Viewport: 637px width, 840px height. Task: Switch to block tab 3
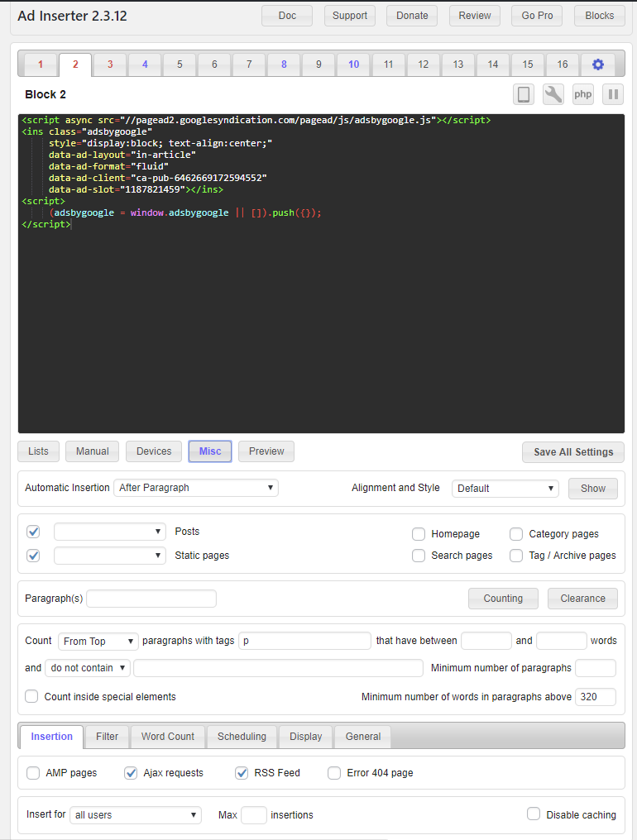(110, 64)
